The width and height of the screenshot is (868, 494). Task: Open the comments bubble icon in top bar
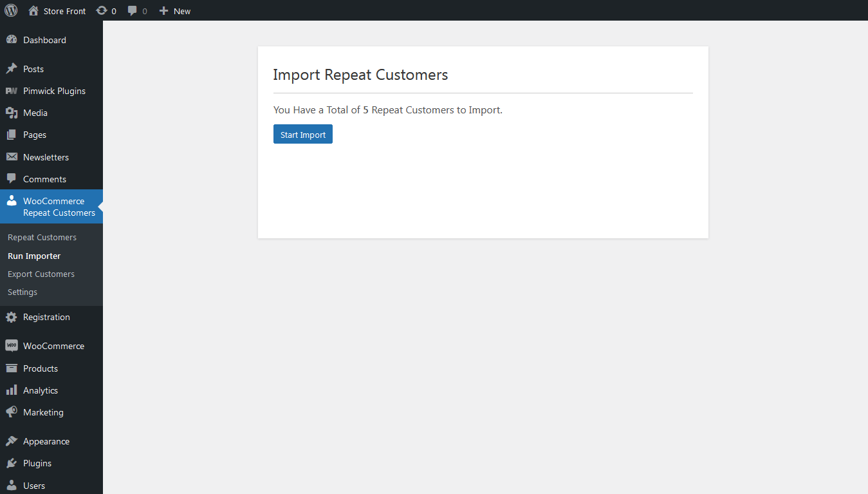(132, 10)
